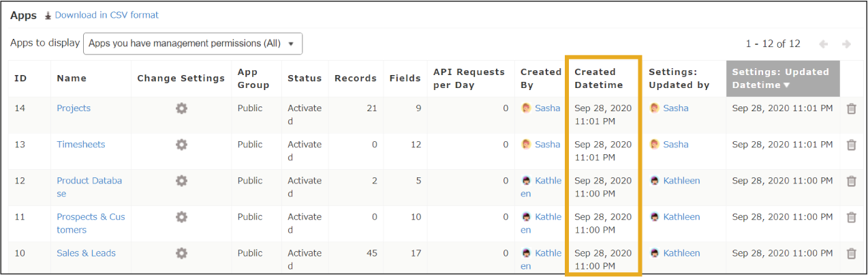Click gear icon in Product Database row
Image resolution: width=868 pixels, height=277 pixels.
[181, 181]
